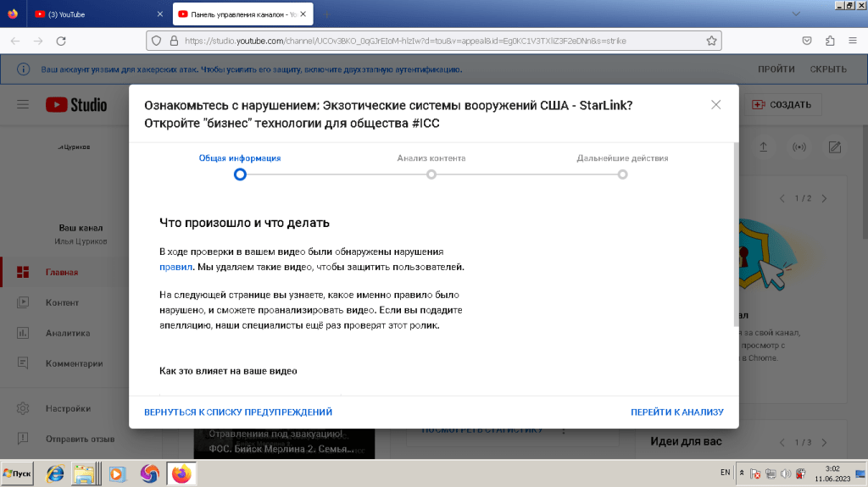The width and height of the screenshot is (868, 487).
Task: Expand hidden system tray icons
Action: [x=743, y=473]
